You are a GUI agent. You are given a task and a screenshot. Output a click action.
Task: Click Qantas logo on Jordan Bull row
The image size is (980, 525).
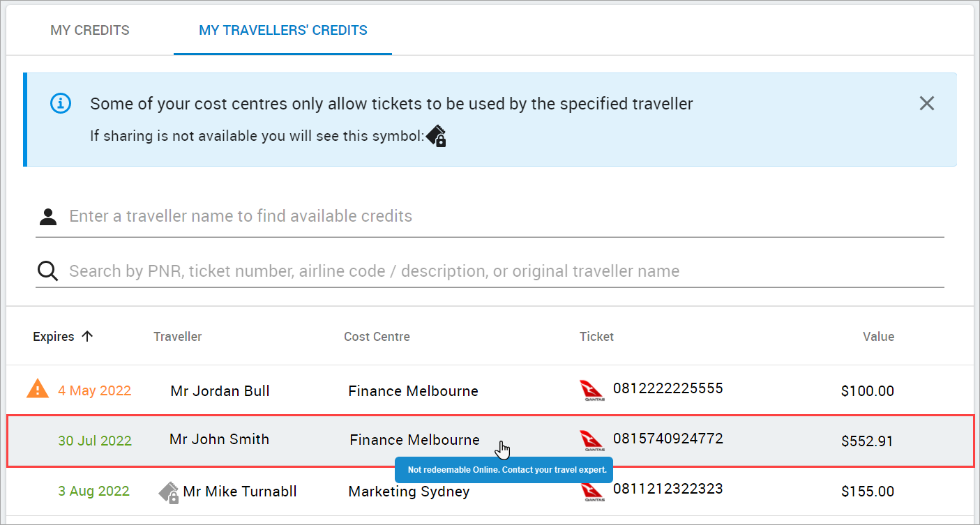click(x=591, y=390)
